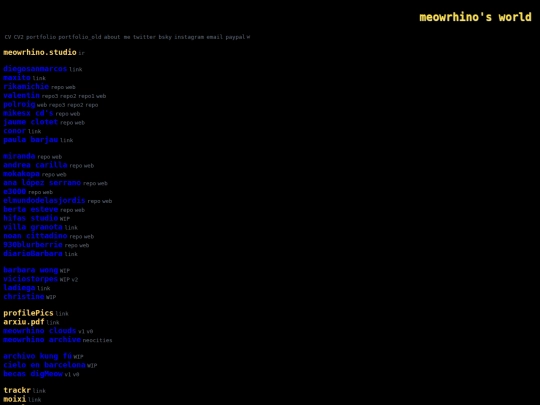Open the mokakopa project name

pyautogui.click(x=22, y=174)
